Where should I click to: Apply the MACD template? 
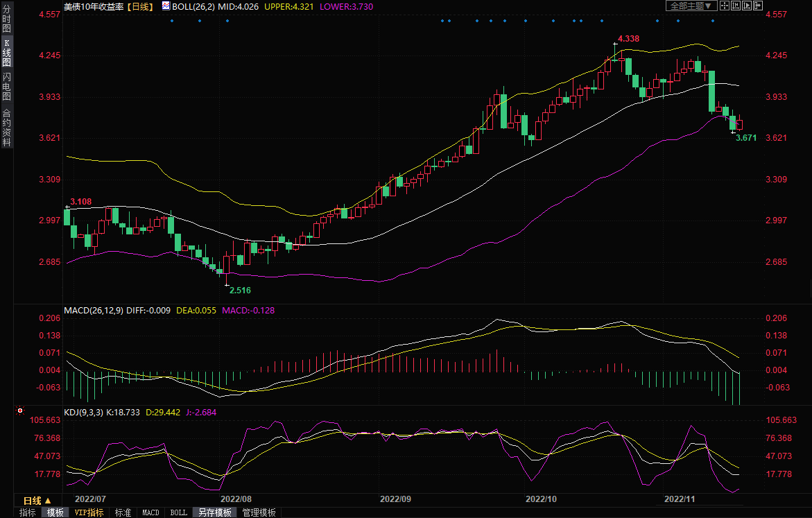(x=150, y=512)
